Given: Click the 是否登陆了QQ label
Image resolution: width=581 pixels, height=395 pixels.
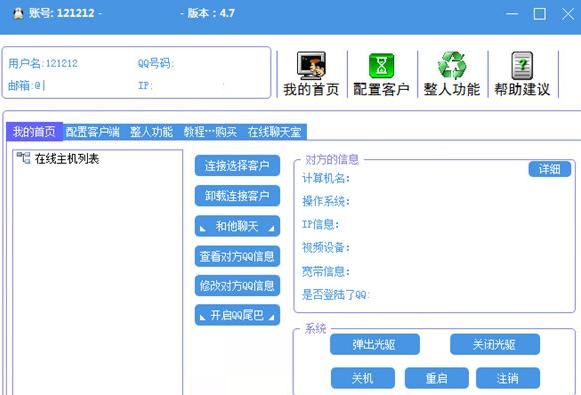Looking at the screenshot, I should pyautogui.click(x=336, y=295).
